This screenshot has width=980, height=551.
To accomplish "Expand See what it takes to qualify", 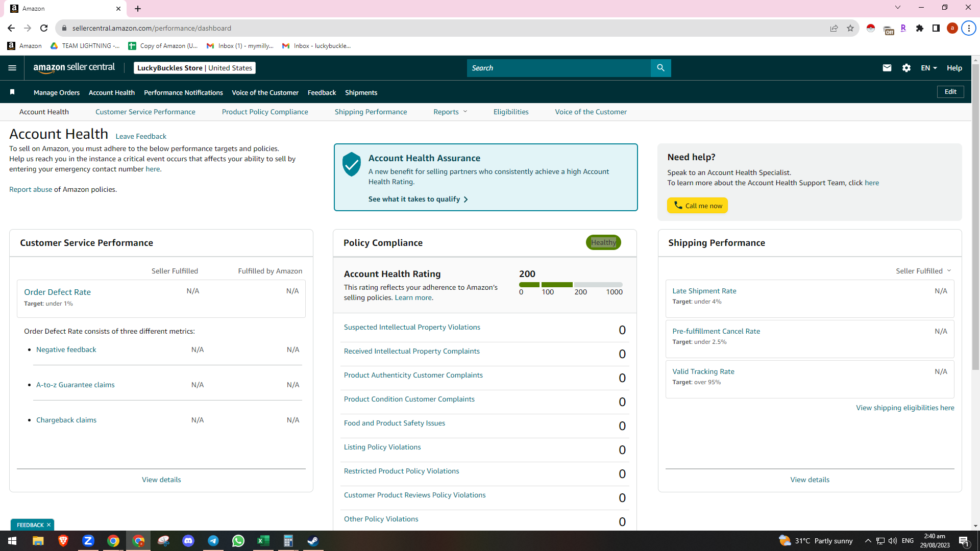I will (418, 199).
